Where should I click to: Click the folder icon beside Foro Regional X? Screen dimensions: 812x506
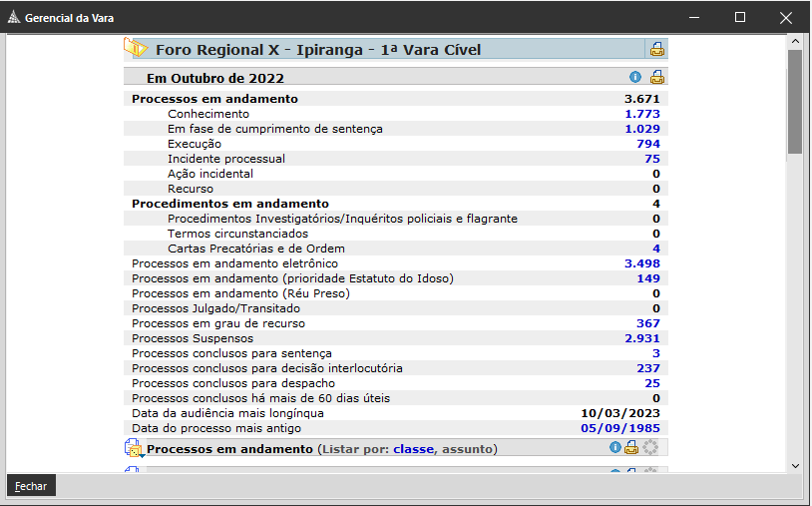pyautogui.click(x=135, y=48)
